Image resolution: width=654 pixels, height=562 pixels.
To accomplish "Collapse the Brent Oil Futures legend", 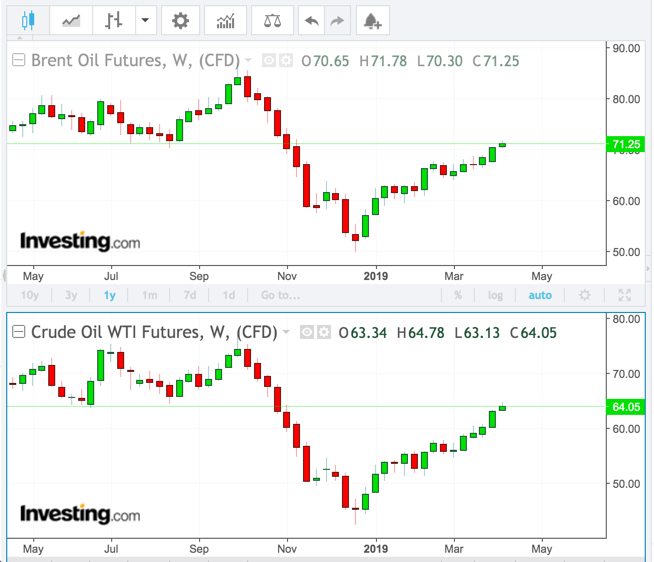I will tap(18, 60).
